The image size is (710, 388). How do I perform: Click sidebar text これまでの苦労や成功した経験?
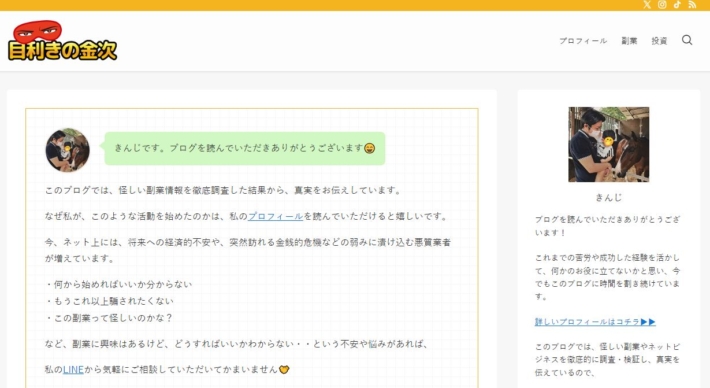pyautogui.click(x=607, y=277)
